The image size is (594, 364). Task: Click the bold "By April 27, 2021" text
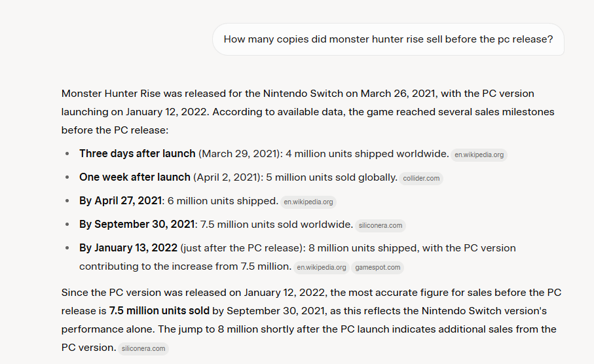121,201
